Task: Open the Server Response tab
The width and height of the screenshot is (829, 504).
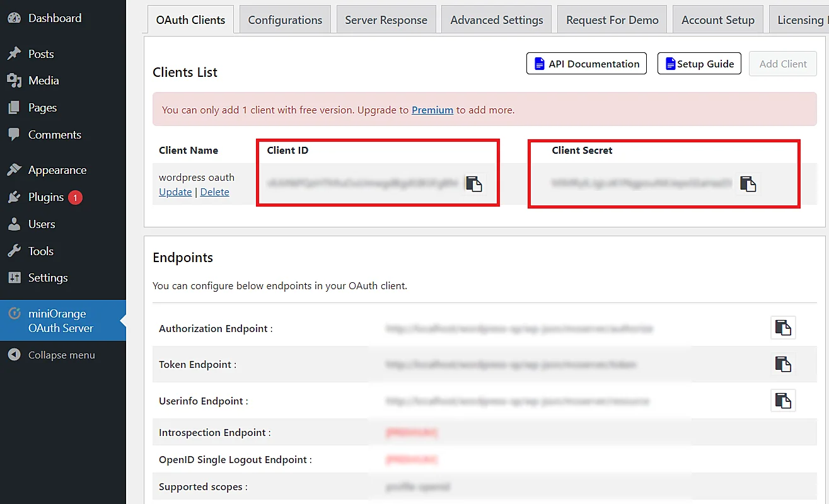Action: 386,20
